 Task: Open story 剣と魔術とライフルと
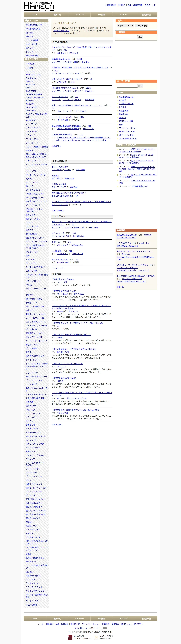click(x=61, y=59)
